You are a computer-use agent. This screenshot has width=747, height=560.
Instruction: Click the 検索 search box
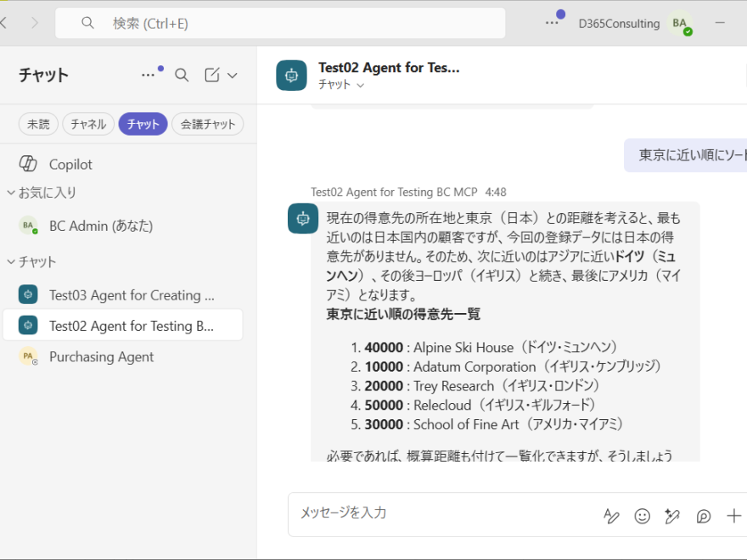pyautogui.click(x=280, y=23)
